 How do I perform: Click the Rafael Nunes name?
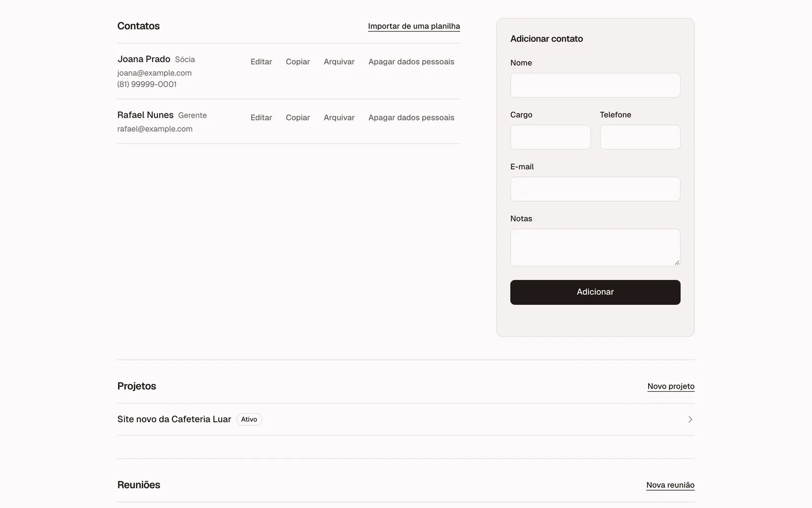[145, 115]
